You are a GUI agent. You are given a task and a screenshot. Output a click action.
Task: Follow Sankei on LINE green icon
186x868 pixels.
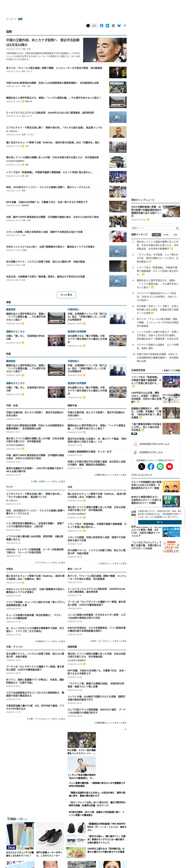click(x=160, y=466)
